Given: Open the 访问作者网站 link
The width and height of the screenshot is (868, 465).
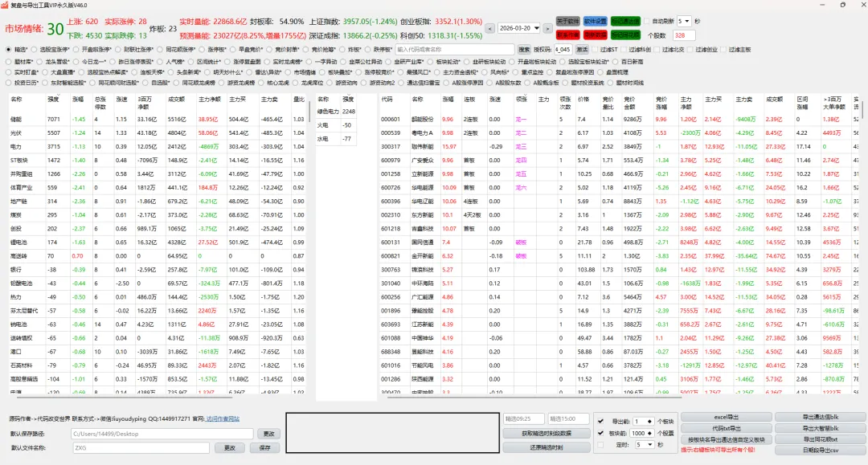Looking at the screenshot, I should 223,418.
